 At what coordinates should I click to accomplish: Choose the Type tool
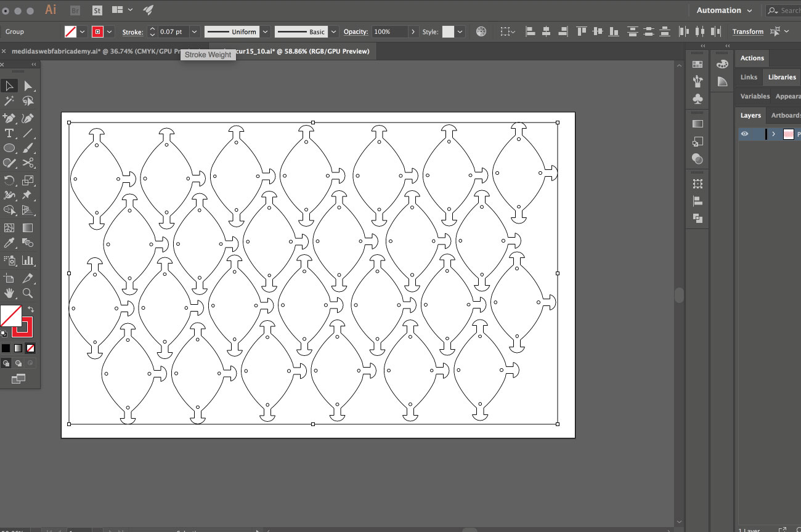9,133
